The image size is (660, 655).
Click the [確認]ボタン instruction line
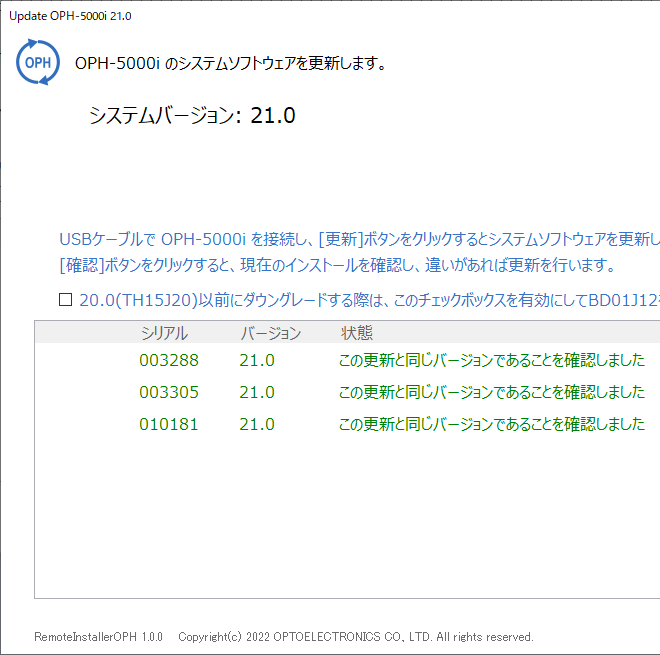tap(337, 265)
